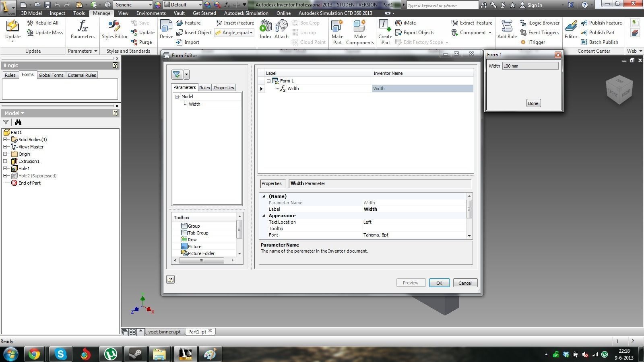
Task: Expand the Extrusion1 node in the model tree
Action: pos(5,161)
